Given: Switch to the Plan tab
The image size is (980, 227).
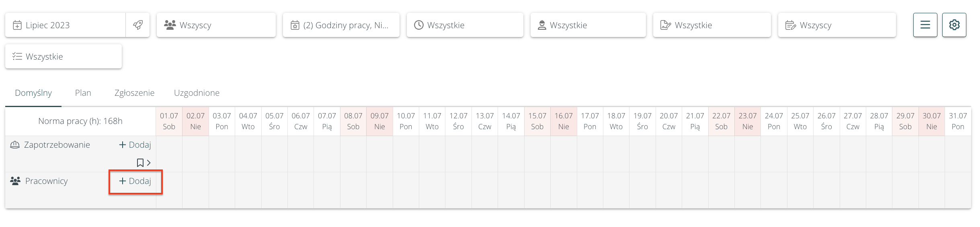Looking at the screenshot, I should (83, 93).
